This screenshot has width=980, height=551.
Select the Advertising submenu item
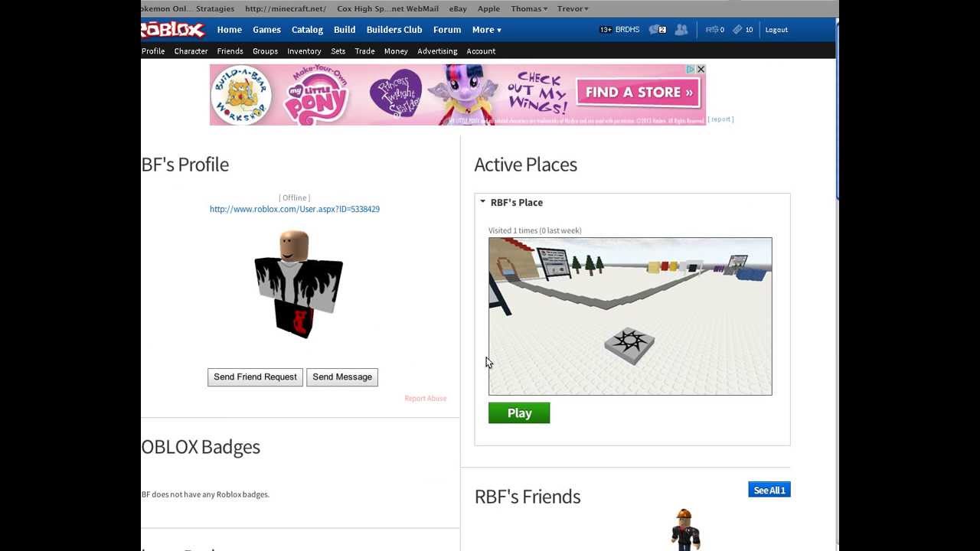pyautogui.click(x=437, y=51)
